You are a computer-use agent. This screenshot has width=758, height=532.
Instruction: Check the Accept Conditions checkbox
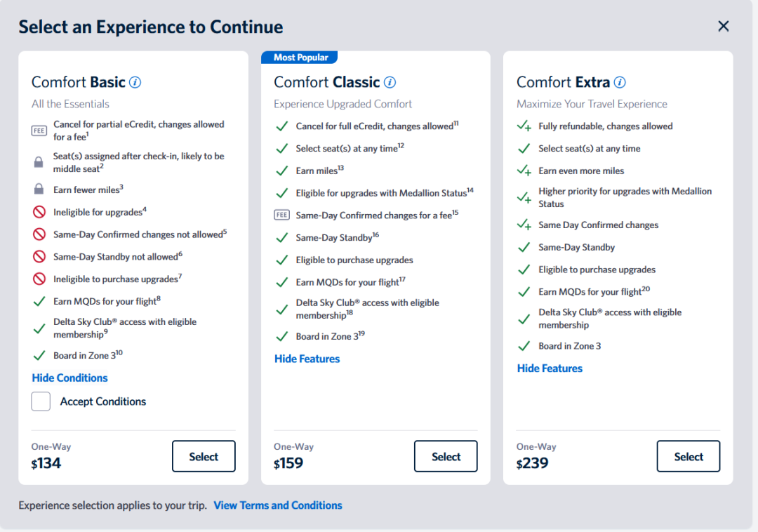point(41,401)
